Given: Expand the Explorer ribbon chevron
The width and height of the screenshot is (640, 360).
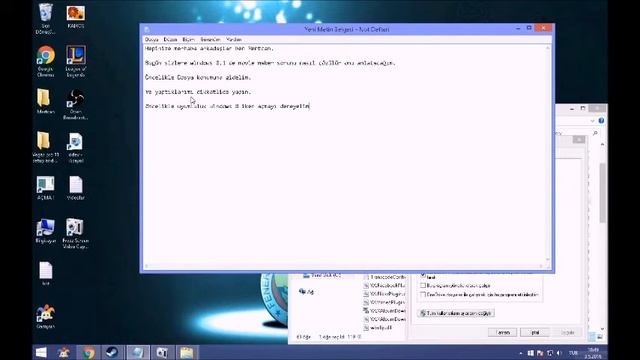Looking at the screenshot, I should (x=592, y=121).
